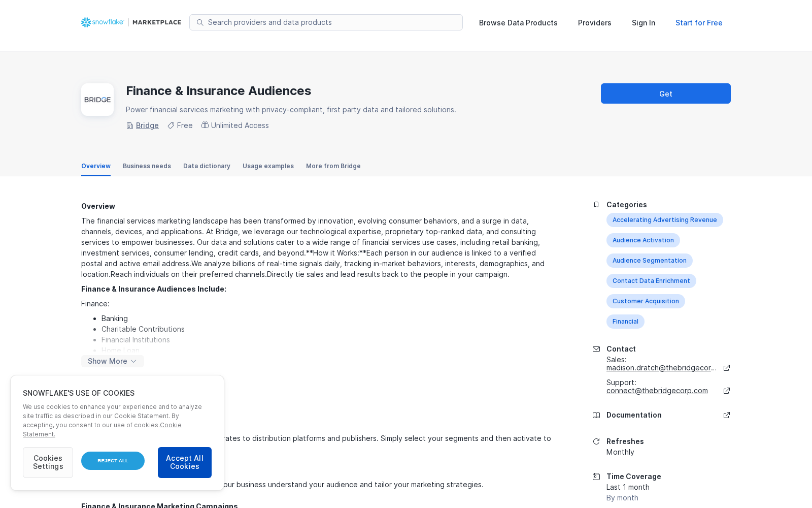Select Financial category tag
Viewport: 812px width, 508px height.
[x=625, y=322]
